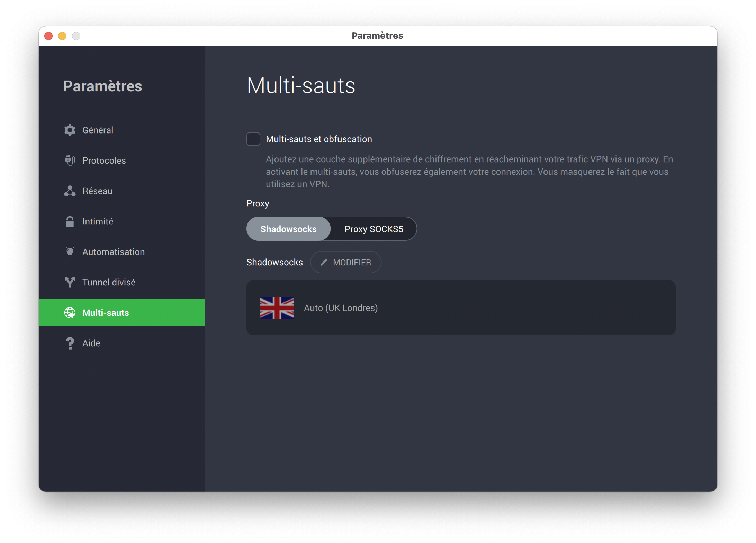Click the Tunnel divisé fork icon
756x543 pixels.
pyautogui.click(x=70, y=282)
